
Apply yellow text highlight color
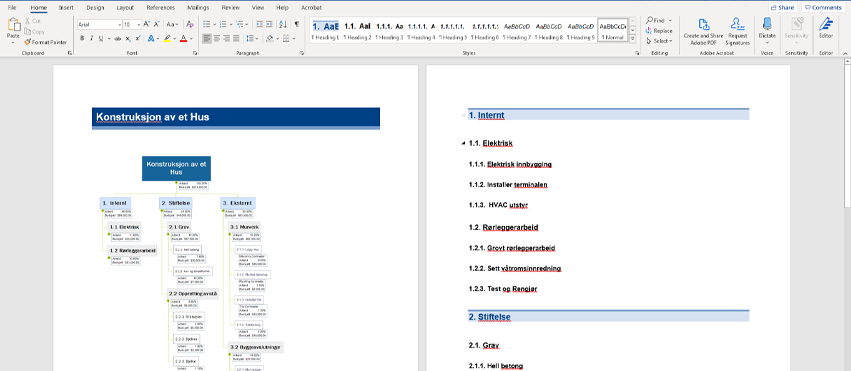click(168, 39)
